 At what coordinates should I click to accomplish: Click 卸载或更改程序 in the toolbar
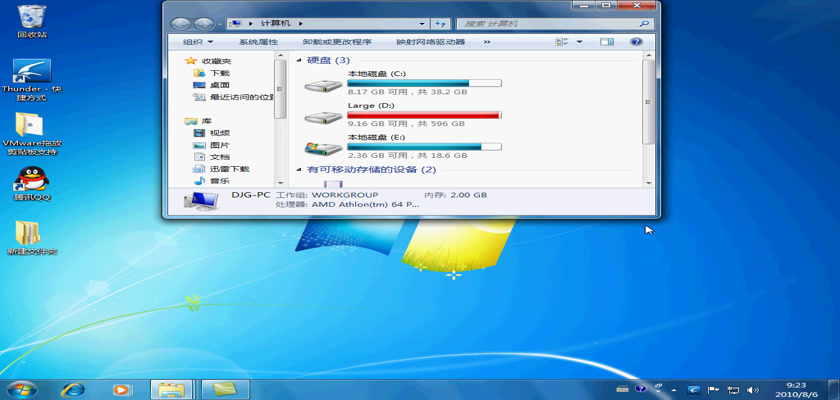tap(337, 42)
